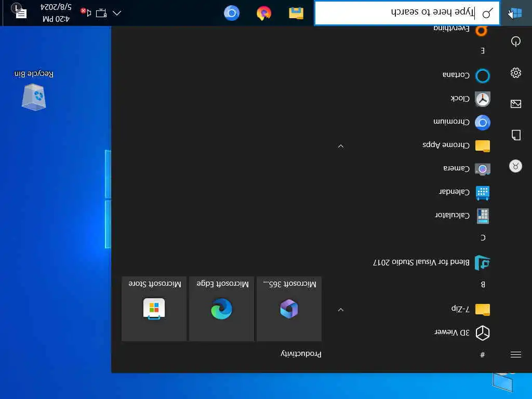Open the Power options in Start
Screen dimensions: 532x399
point(516,42)
